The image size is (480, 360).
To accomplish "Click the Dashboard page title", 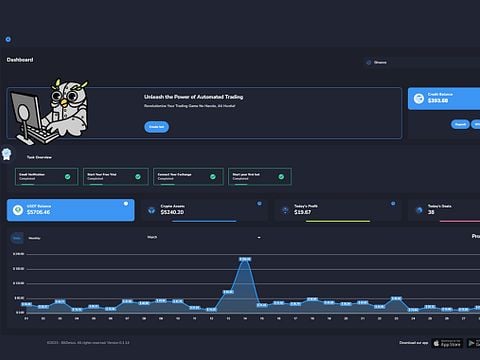I will 20,60.
